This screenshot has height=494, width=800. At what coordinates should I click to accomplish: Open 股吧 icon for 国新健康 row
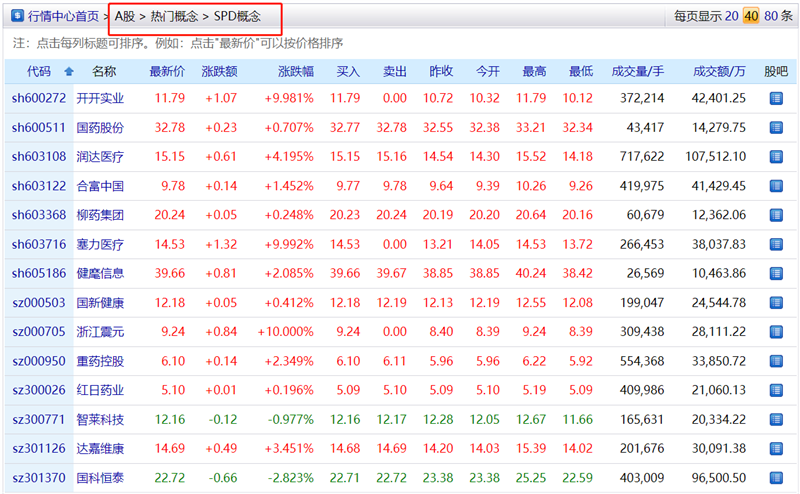776,303
